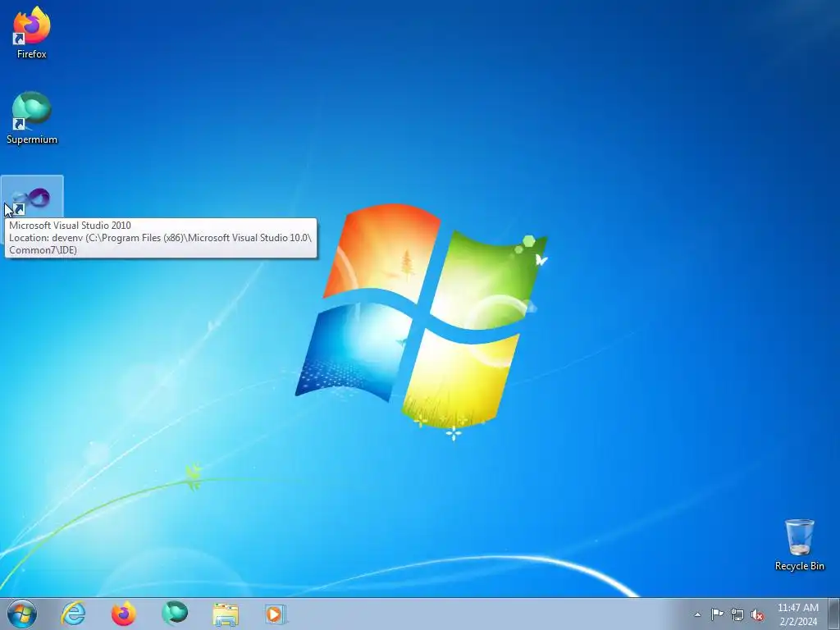Click the Recycle Bin label text
The image size is (840, 630).
coord(799,566)
